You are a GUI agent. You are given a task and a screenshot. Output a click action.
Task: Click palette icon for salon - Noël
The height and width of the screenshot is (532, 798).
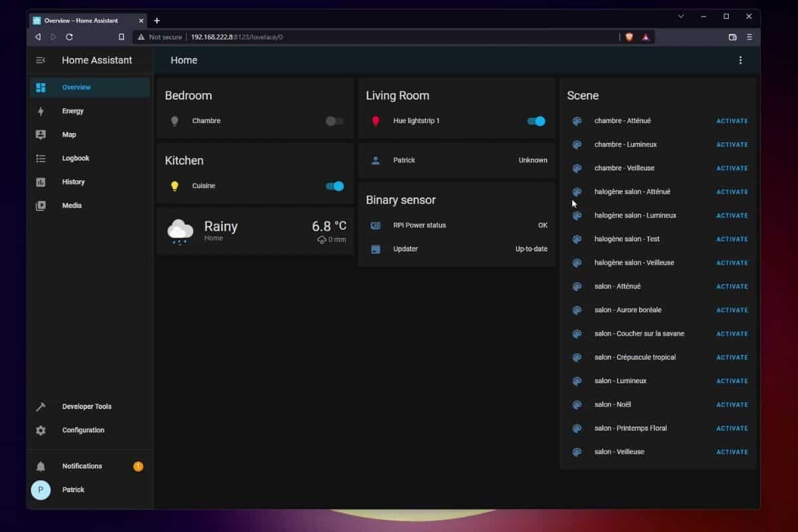(x=577, y=404)
